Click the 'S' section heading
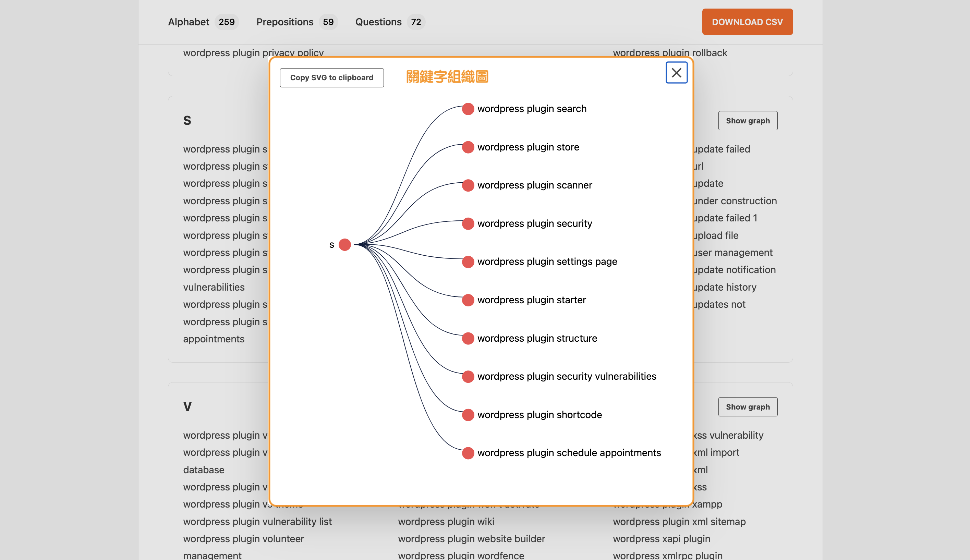This screenshot has height=560, width=970. [x=187, y=121]
